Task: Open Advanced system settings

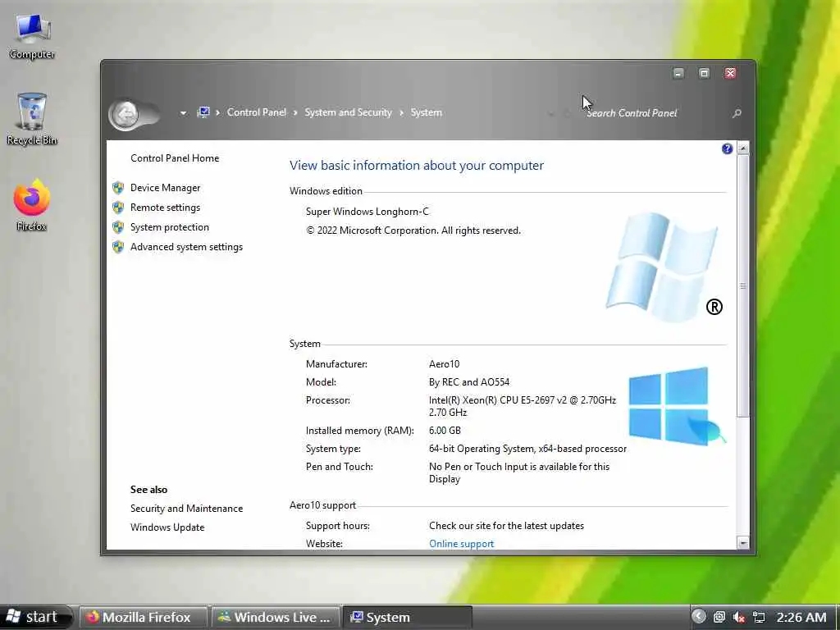Action: pyautogui.click(x=186, y=247)
